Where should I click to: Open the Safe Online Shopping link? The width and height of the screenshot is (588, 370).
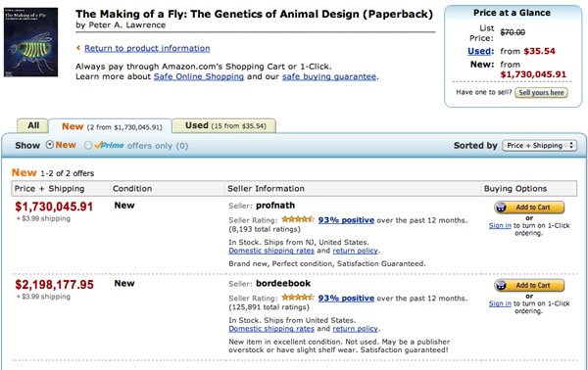click(x=199, y=76)
